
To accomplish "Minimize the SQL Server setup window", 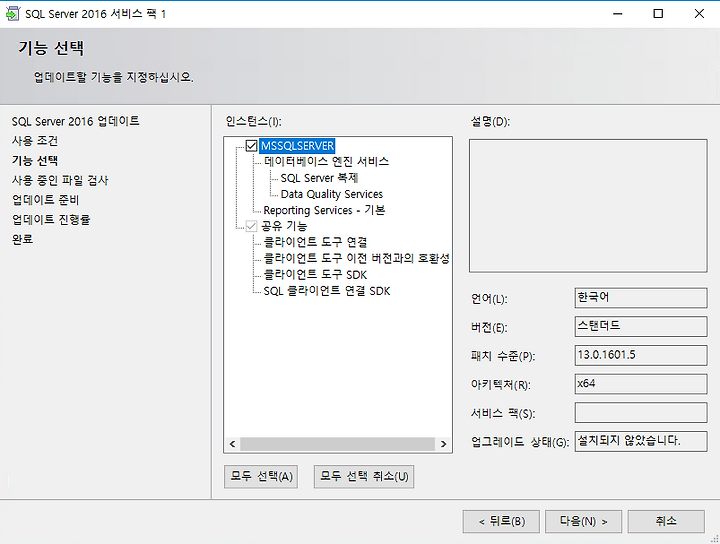I will click(618, 14).
